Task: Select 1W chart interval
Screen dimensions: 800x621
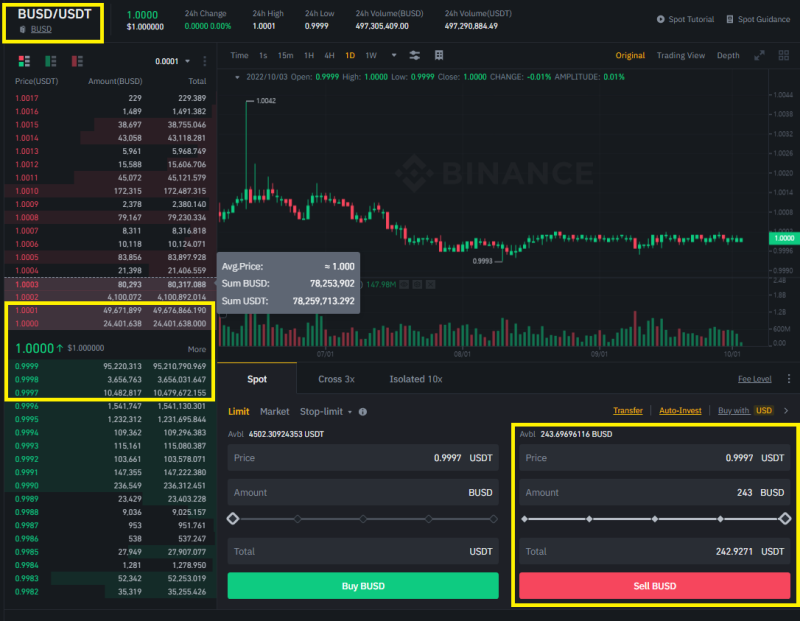Action: tap(371, 55)
